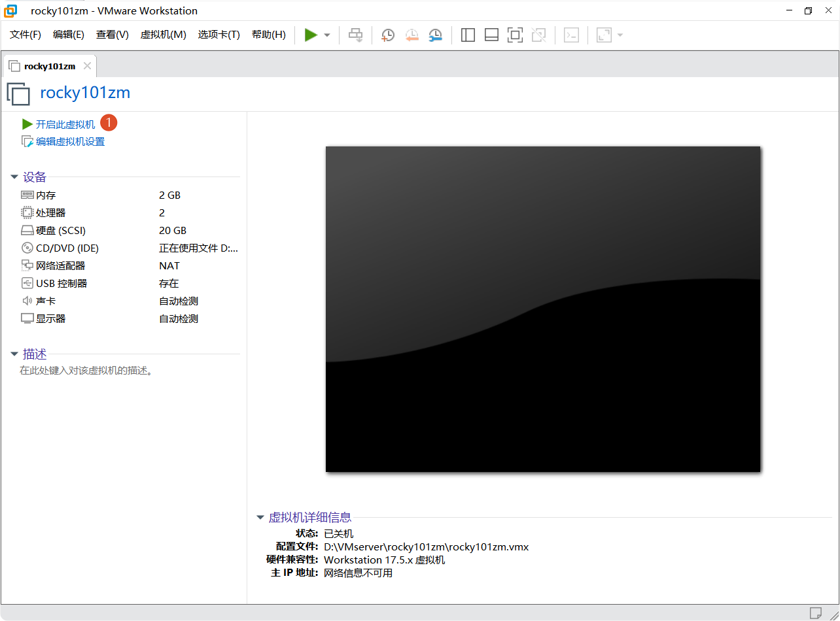The image size is (840, 621).
Task: Click the VMware Workstation title bar logo
Action: pyautogui.click(x=11, y=10)
